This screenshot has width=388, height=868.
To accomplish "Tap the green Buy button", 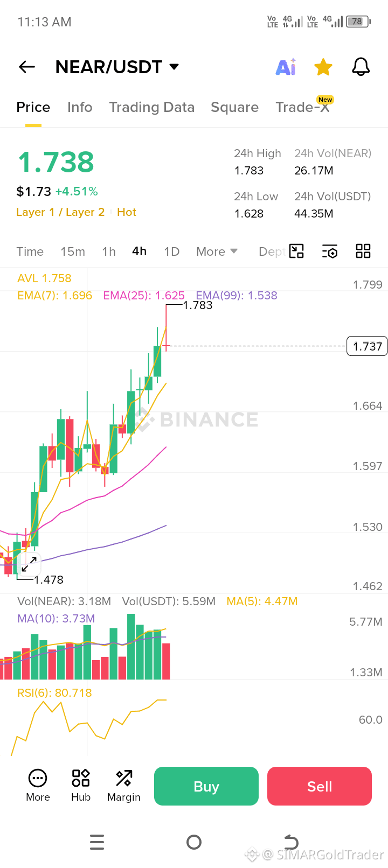I will 206,786.
